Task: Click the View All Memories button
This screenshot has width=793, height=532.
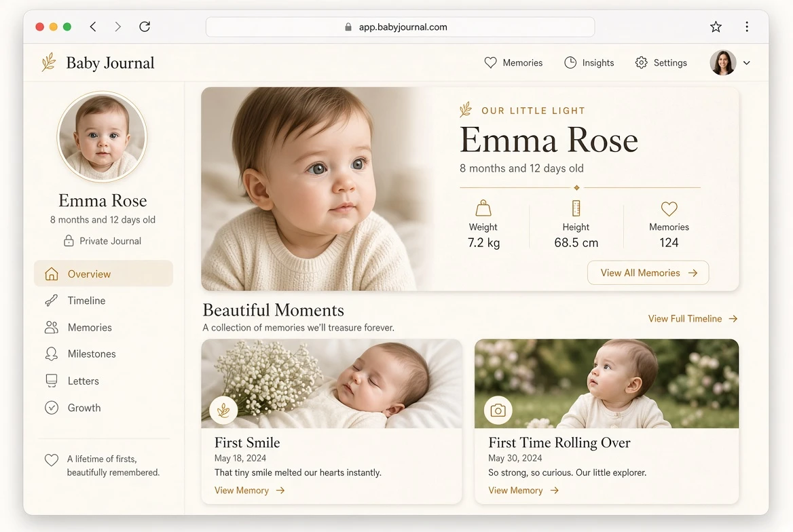Action: (x=648, y=273)
